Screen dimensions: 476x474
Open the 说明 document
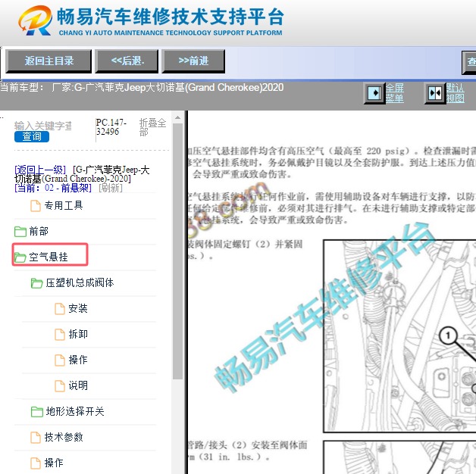[x=78, y=385]
